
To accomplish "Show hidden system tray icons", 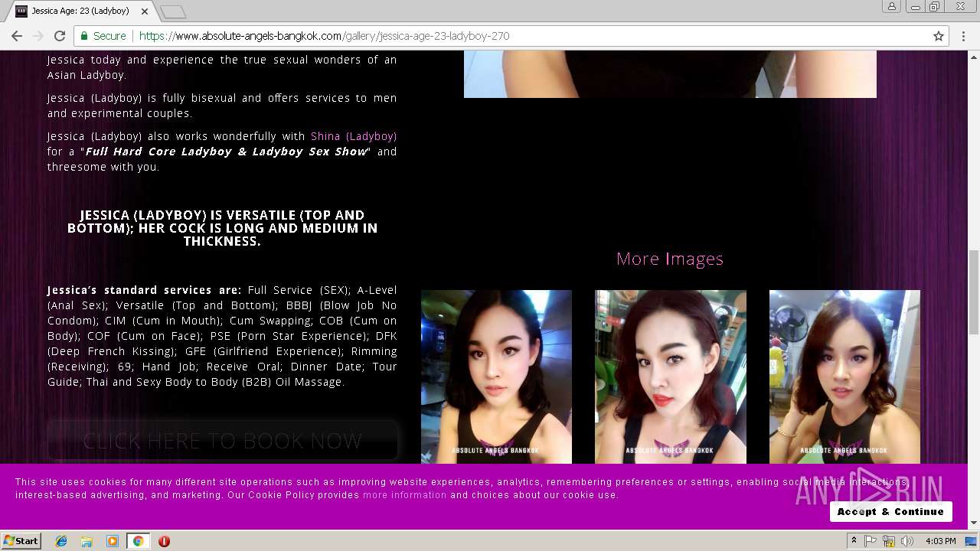I will pos(854,541).
